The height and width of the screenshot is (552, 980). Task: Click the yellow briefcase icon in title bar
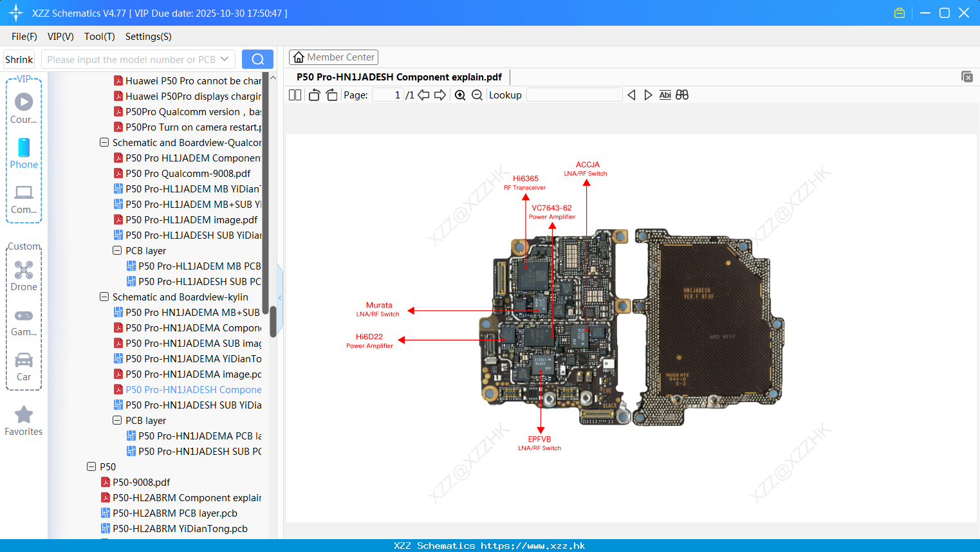[900, 13]
